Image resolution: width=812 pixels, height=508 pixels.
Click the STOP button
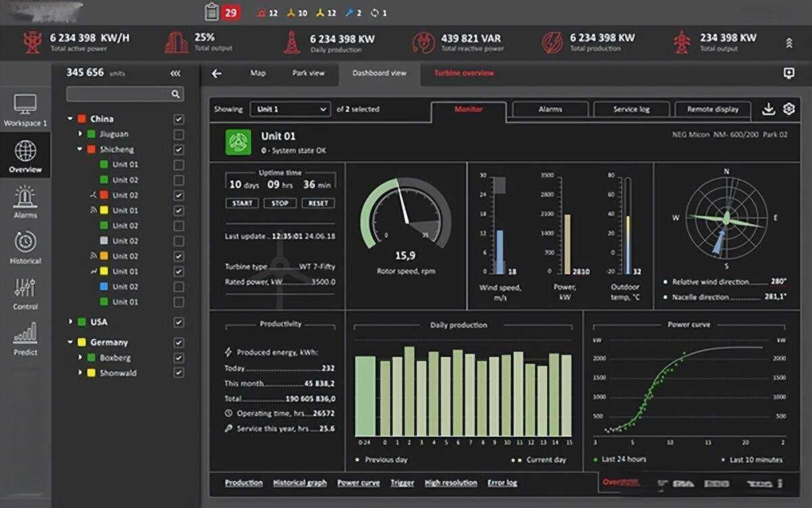280,203
